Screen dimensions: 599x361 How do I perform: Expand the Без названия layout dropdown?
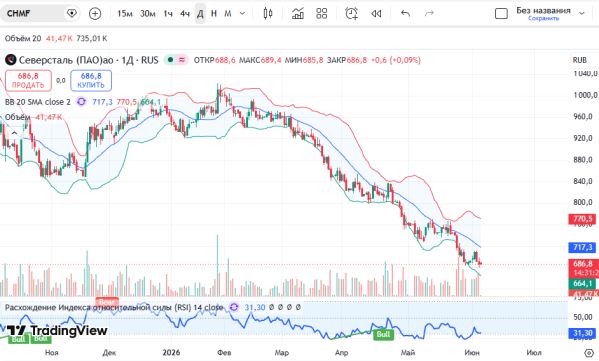pos(582,13)
